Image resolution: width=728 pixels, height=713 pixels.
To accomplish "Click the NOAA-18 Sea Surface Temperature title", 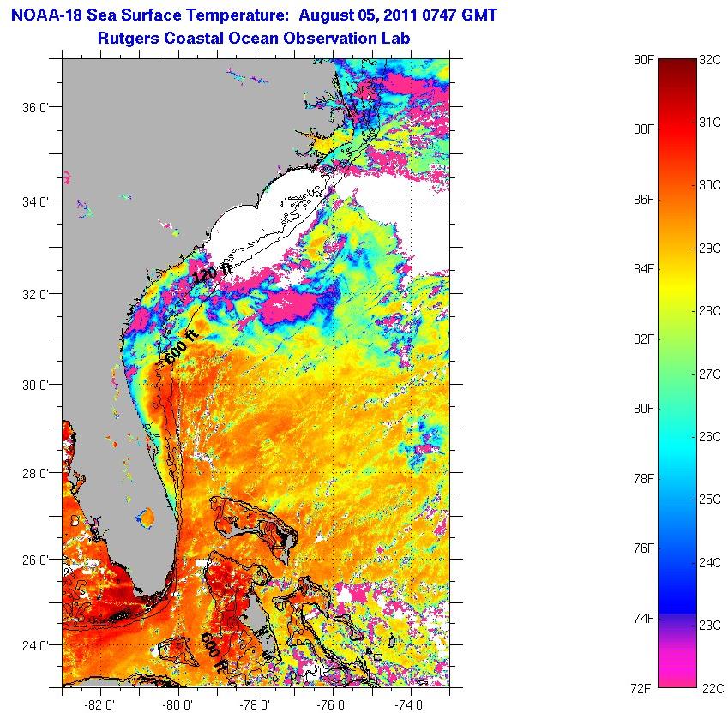I will click(254, 15).
